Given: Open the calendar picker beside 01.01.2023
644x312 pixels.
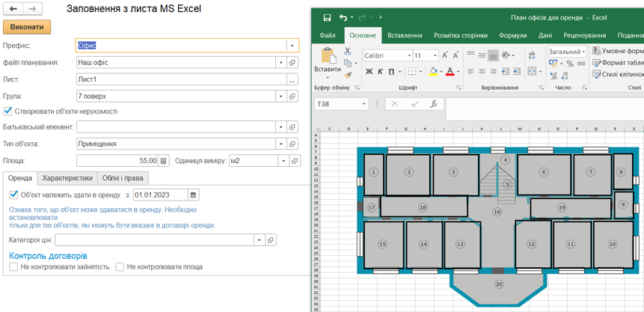Looking at the screenshot, I should click(x=194, y=195).
